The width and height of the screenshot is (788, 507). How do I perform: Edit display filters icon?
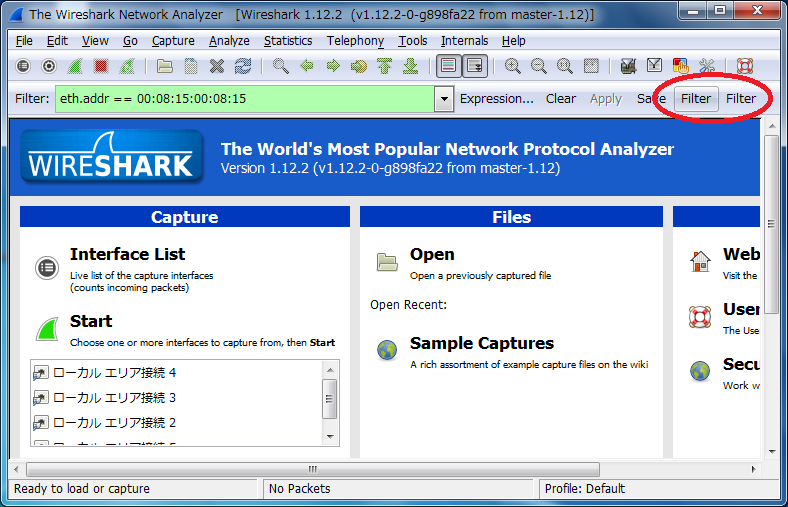pyautogui.click(x=654, y=66)
